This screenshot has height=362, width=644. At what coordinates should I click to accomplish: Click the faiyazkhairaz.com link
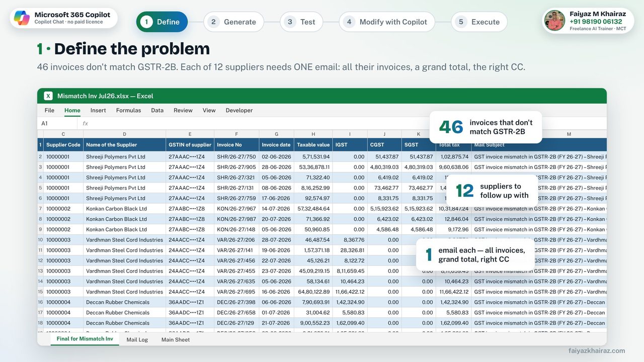pyautogui.click(x=597, y=351)
